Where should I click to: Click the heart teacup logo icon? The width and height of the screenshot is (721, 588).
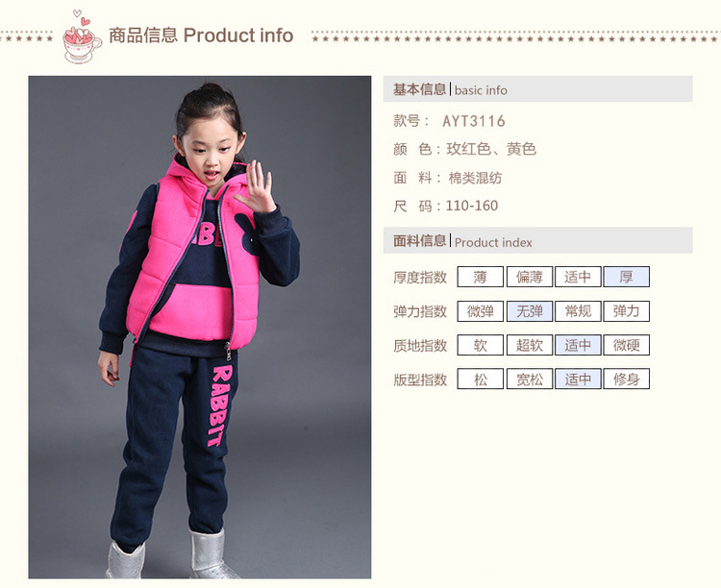pyautogui.click(x=82, y=37)
